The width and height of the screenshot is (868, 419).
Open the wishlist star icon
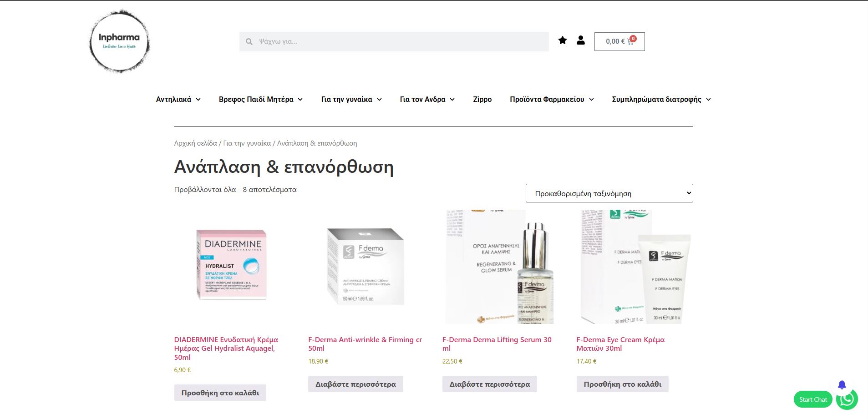[563, 40]
